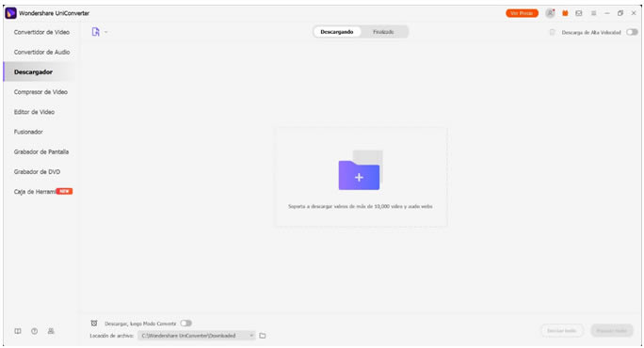Screen dimensions: 644x348
Task: Toggle Descargar, luego Modo Convertir switch
Action: click(186, 324)
